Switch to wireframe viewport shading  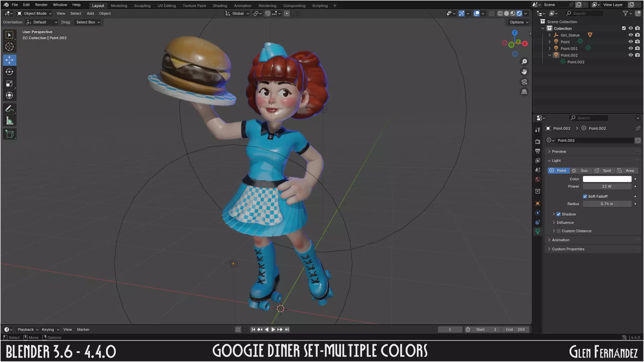click(x=500, y=13)
